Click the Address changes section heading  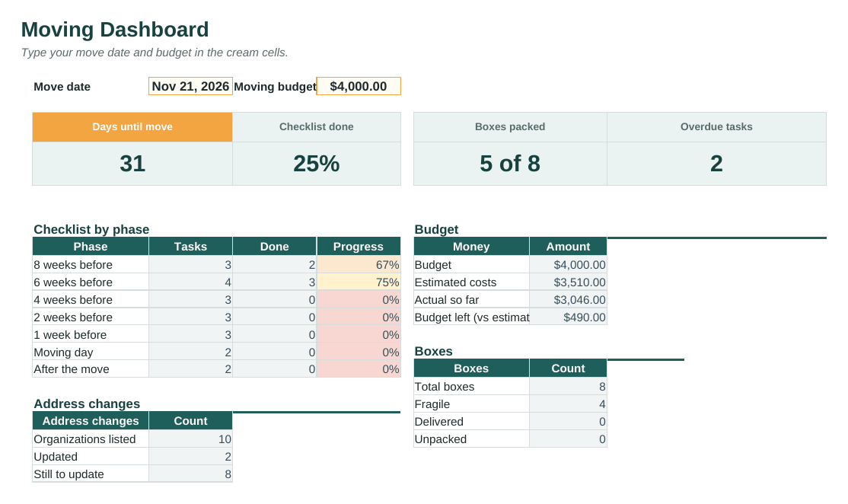(87, 404)
